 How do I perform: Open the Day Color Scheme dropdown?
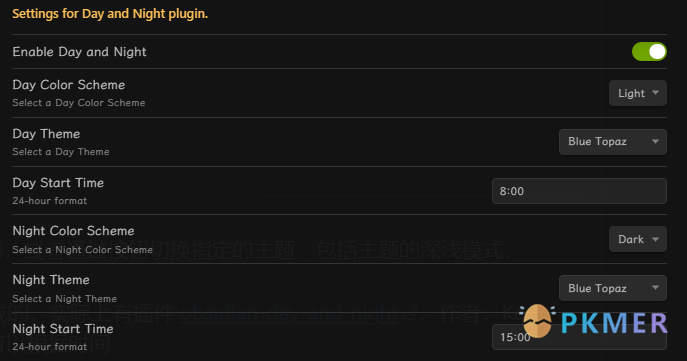tap(637, 93)
